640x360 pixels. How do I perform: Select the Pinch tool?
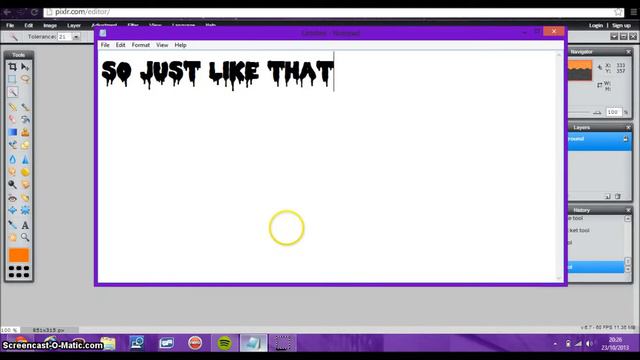tap(25, 211)
